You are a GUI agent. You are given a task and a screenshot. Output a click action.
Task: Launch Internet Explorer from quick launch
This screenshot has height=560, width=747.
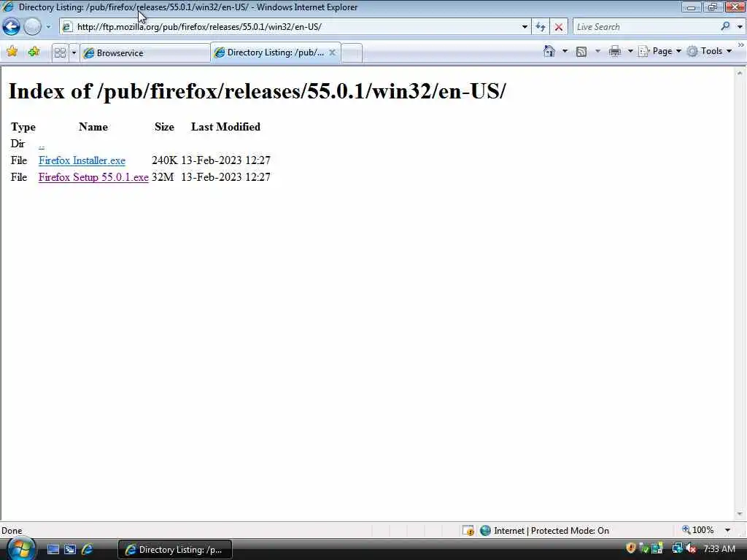tap(88, 550)
